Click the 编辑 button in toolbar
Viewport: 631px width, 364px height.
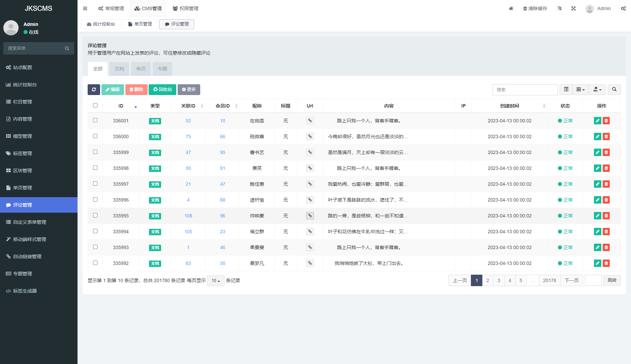coord(113,90)
